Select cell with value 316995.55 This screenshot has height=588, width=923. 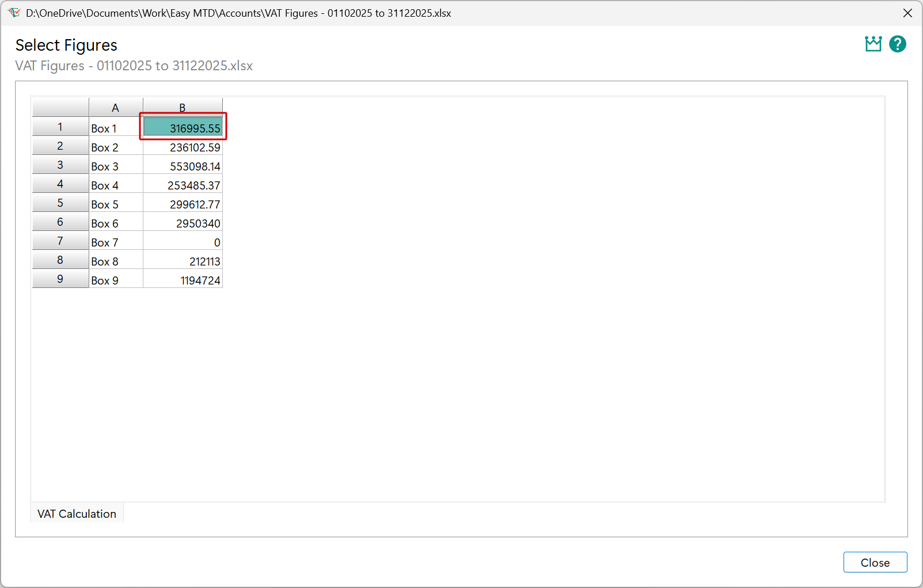pyautogui.click(x=183, y=128)
